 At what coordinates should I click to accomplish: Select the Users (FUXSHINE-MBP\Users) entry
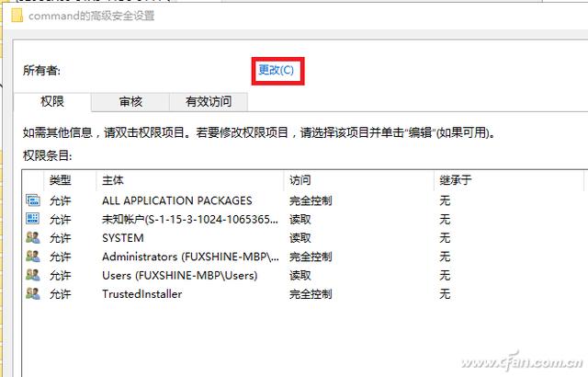point(180,275)
